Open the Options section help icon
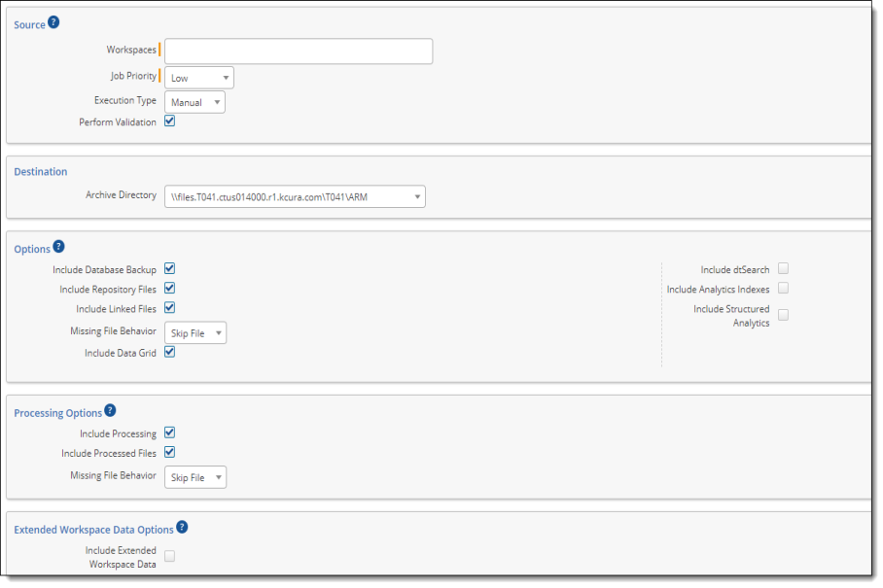The image size is (883, 588). (x=58, y=247)
